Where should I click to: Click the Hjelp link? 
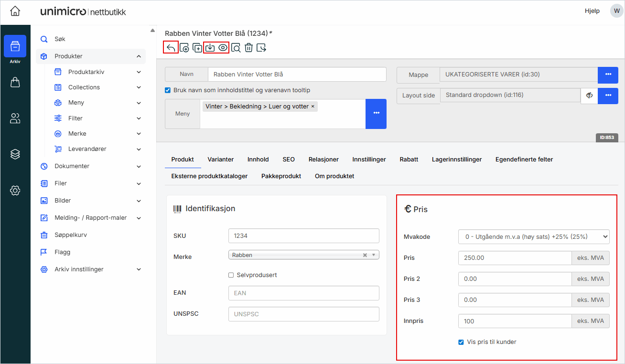592,11
